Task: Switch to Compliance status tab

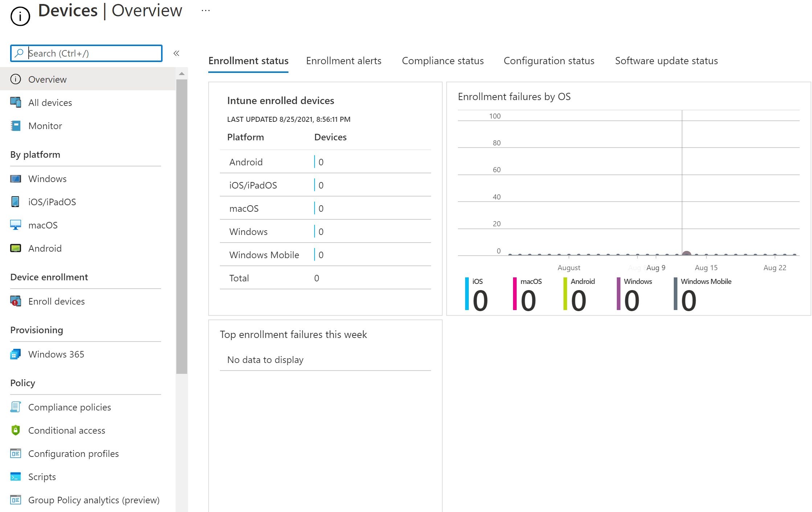Action: [442, 61]
